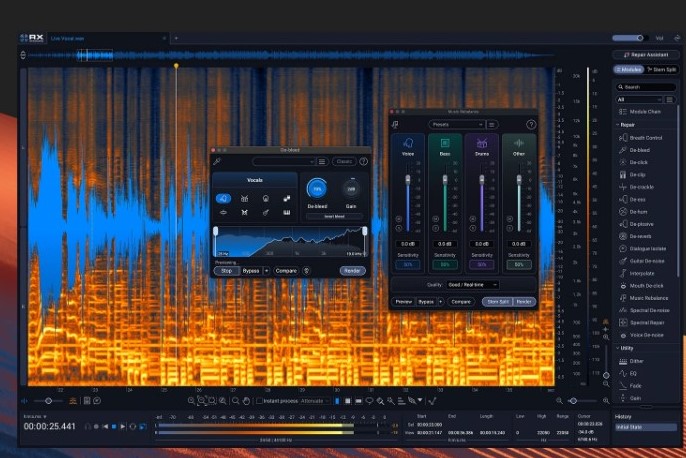Screen dimensions: 686x458
Task: Select the vocals source icon in De-bleed
Action: (x=223, y=199)
